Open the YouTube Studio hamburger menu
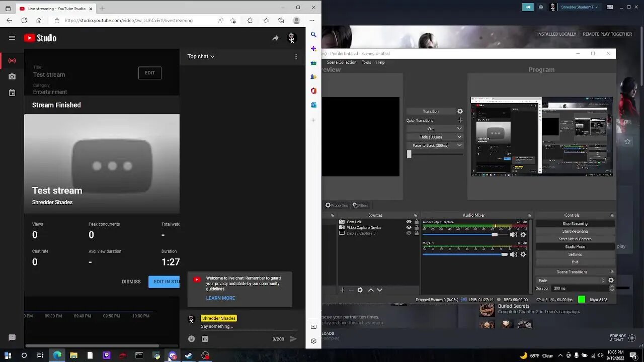 tap(12, 38)
